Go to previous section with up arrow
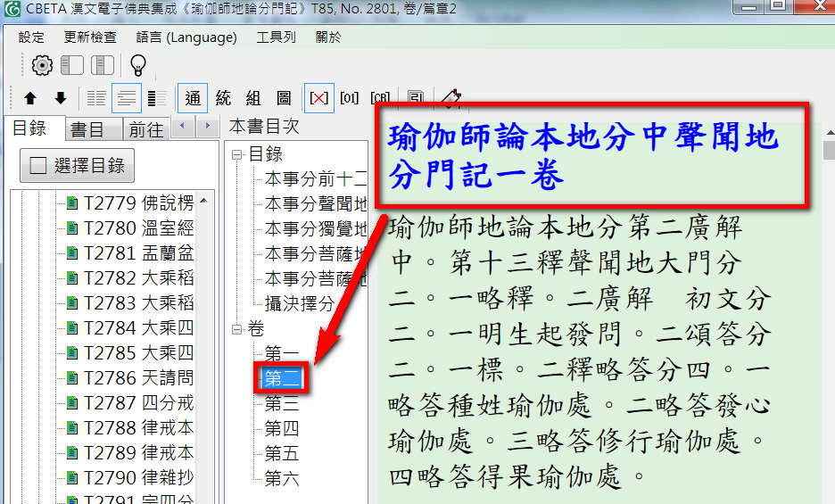 click(30, 98)
